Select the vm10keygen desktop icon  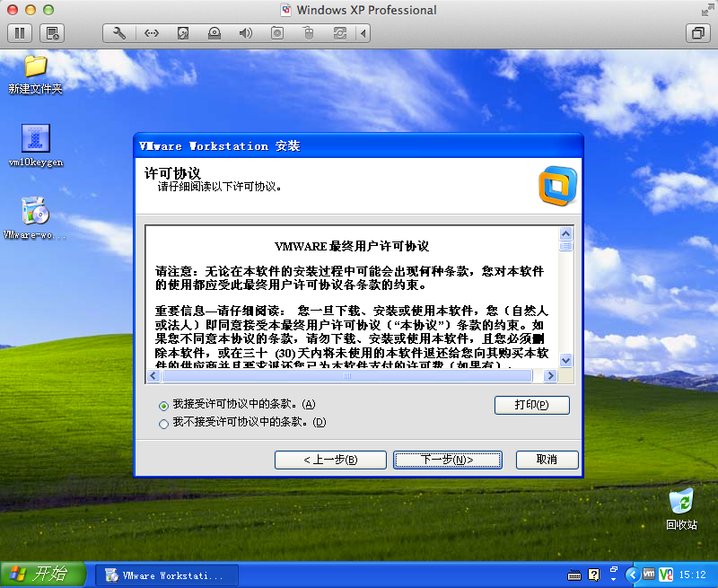[36, 145]
